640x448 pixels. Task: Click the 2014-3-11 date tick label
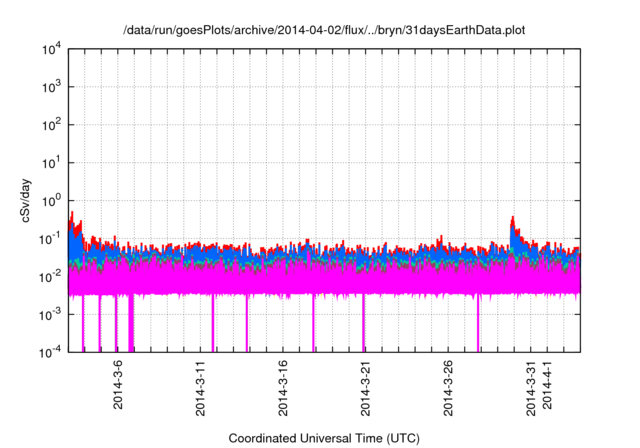200,388
